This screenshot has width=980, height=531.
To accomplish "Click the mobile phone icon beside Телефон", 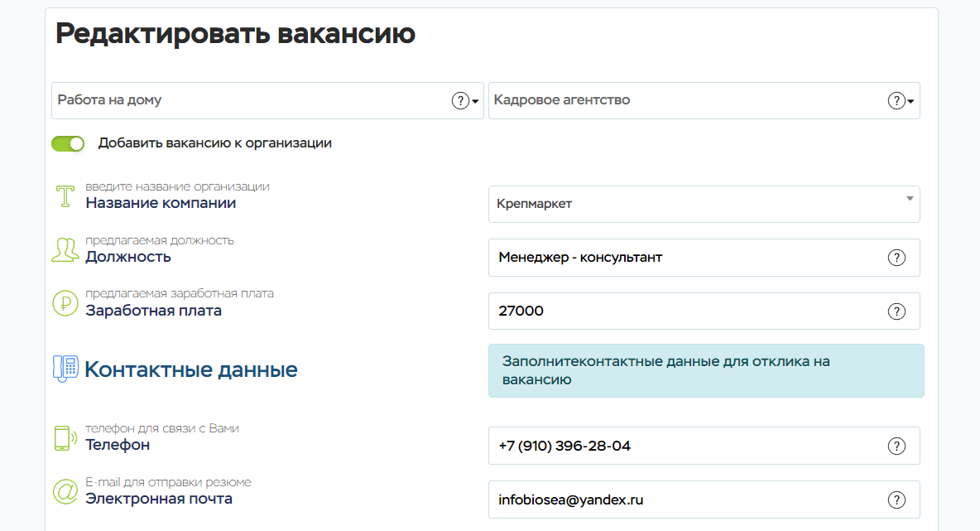I will click(x=64, y=437).
